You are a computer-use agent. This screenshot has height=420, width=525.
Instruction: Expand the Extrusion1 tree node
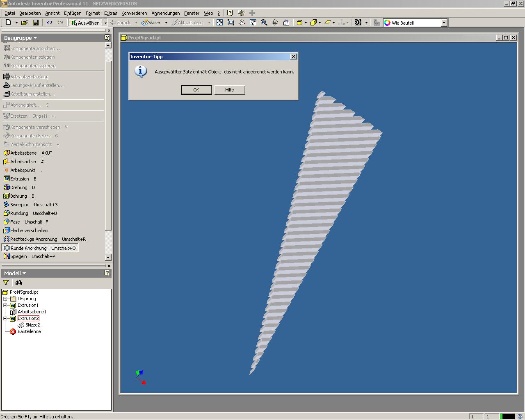click(5, 305)
